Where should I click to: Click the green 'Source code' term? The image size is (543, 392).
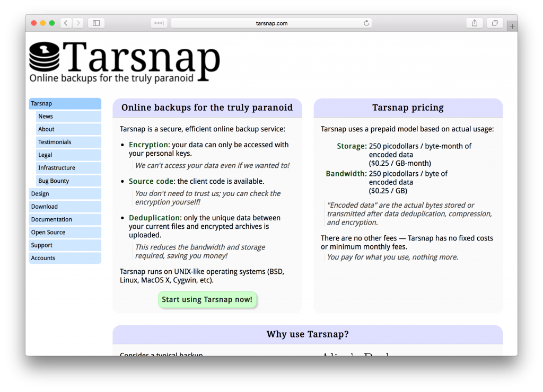(151, 181)
